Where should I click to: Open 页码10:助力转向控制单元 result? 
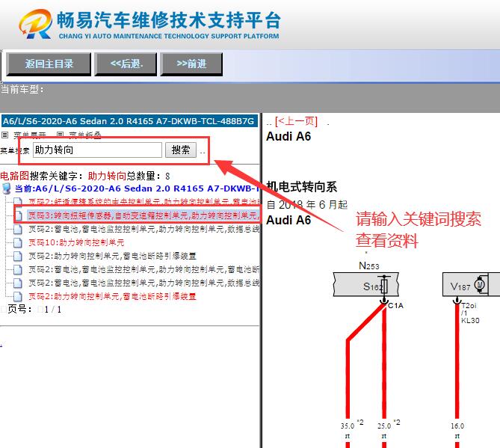tap(76, 243)
